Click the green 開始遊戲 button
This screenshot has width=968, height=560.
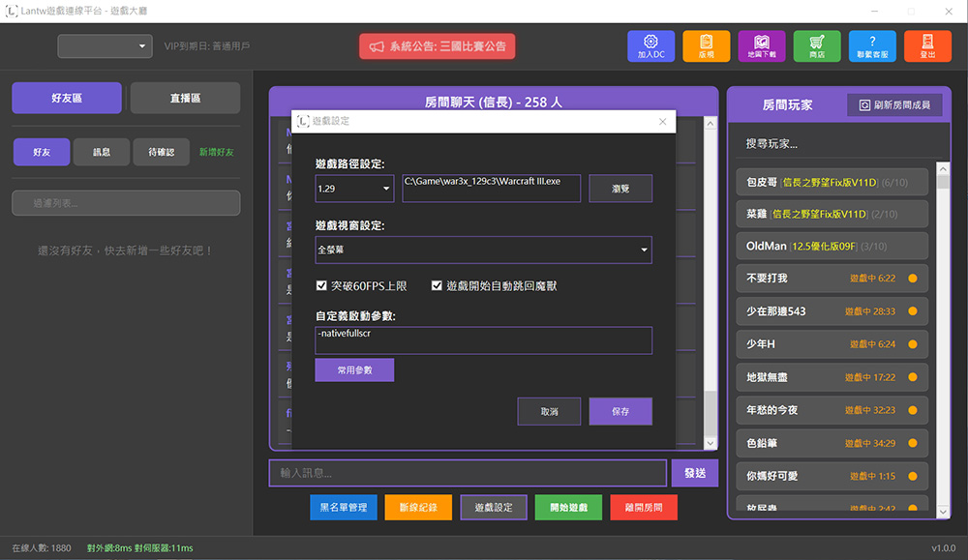pyautogui.click(x=568, y=508)
